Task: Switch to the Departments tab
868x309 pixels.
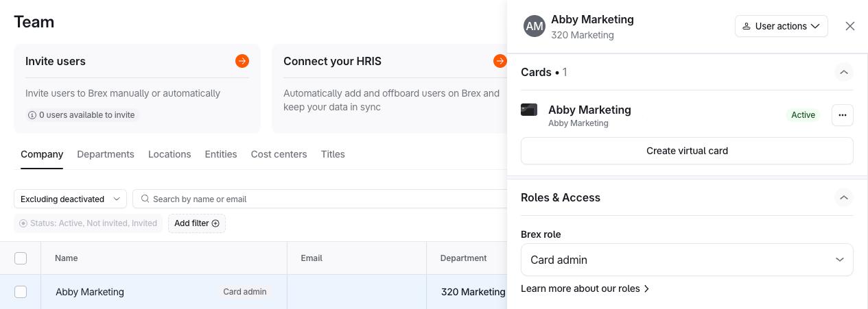Action: (x=106, y=154)
